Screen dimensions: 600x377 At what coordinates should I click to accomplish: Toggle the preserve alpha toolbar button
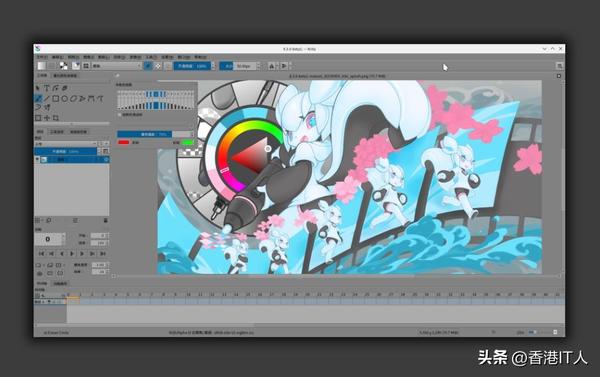click(158, 66)
